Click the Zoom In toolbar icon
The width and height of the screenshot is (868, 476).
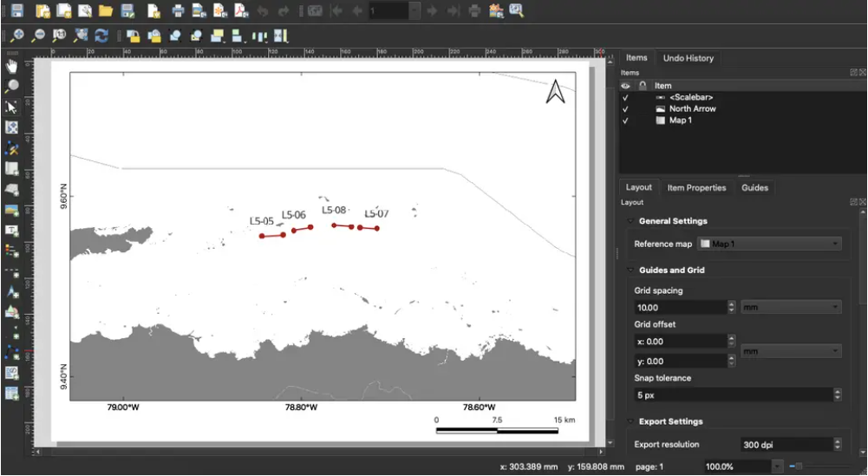[x=17, y=36]
